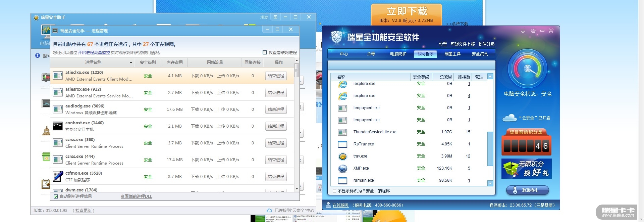Click the 安全级别 column header

point(148,62)
